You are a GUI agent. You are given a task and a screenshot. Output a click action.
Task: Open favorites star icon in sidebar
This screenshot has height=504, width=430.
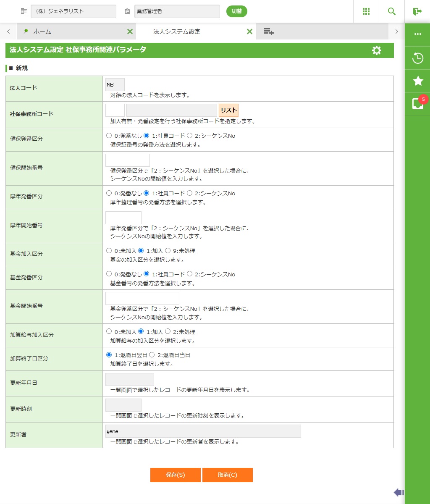point(418,81)
